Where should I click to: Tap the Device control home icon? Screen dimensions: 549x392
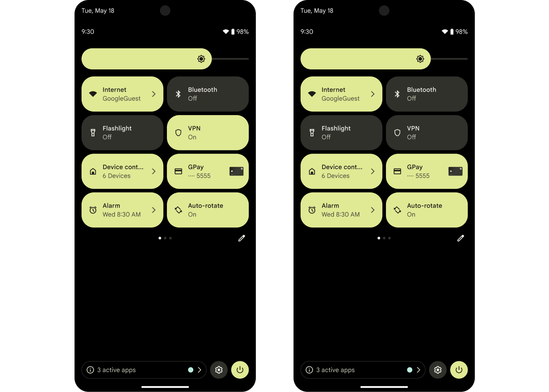(x=93, y=171)
